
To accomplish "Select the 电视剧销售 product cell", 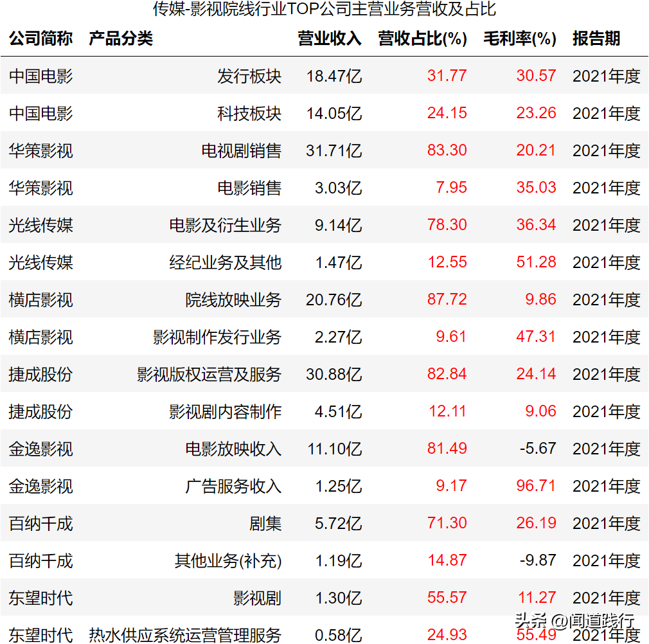I will [242, 150].
